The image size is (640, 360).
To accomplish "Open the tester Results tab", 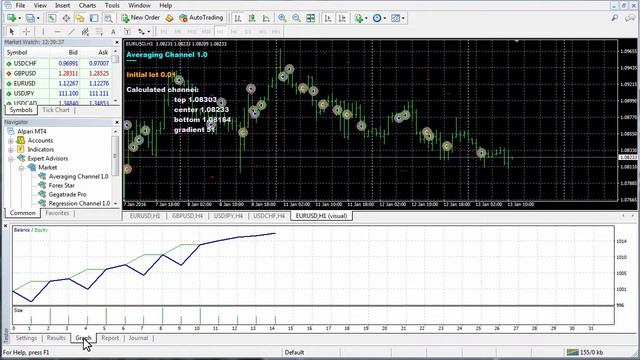I will tap(56, 338).
